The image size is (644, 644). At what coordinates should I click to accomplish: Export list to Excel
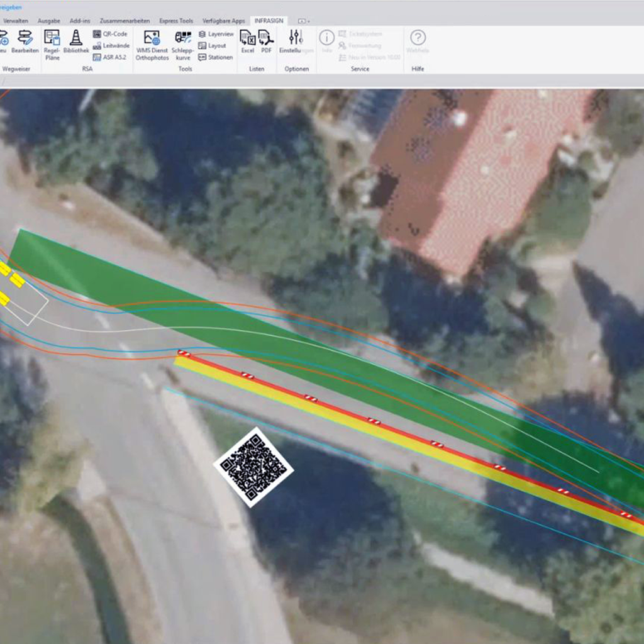click(x=248, y=43)
